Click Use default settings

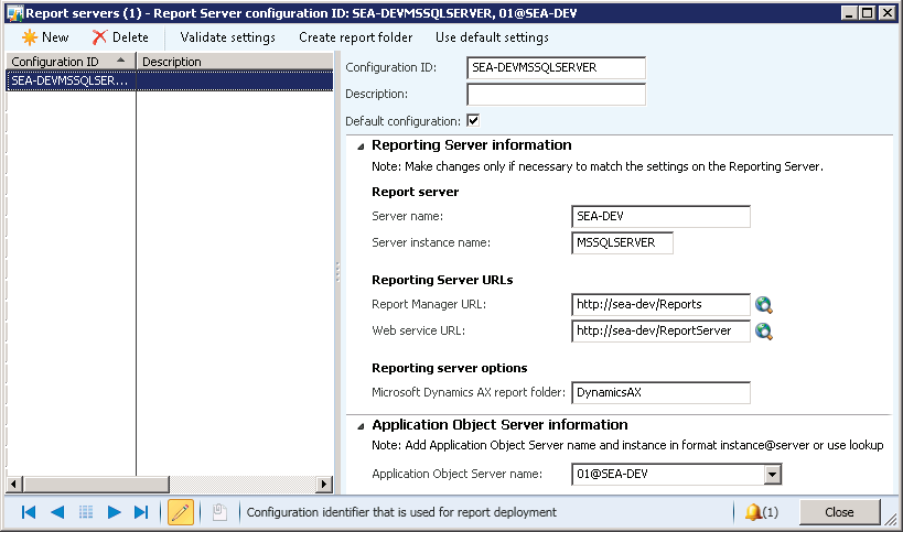(x=492, y=37)
